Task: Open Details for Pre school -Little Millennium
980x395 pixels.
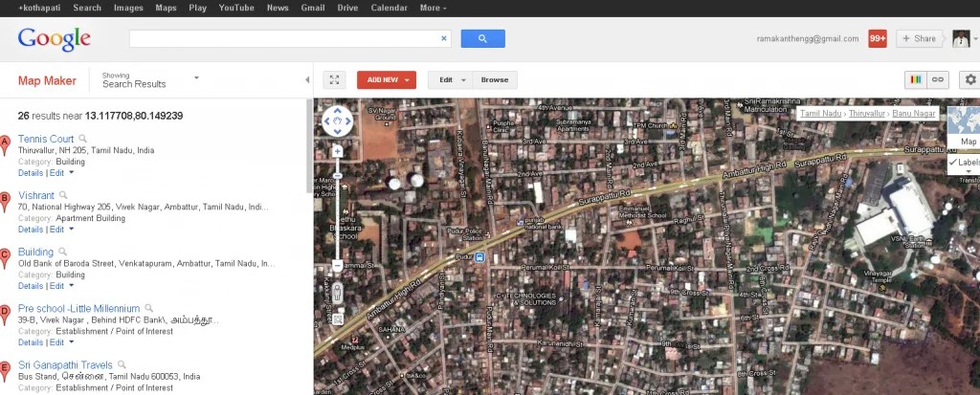Action: click(x=31, y=342)
